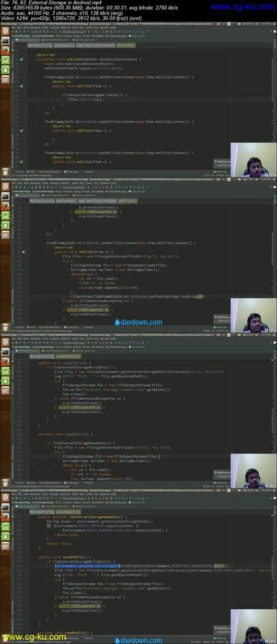
Task: Open Ubuntu dash in the 12:01 PM frame
Action: coord(5,30)
